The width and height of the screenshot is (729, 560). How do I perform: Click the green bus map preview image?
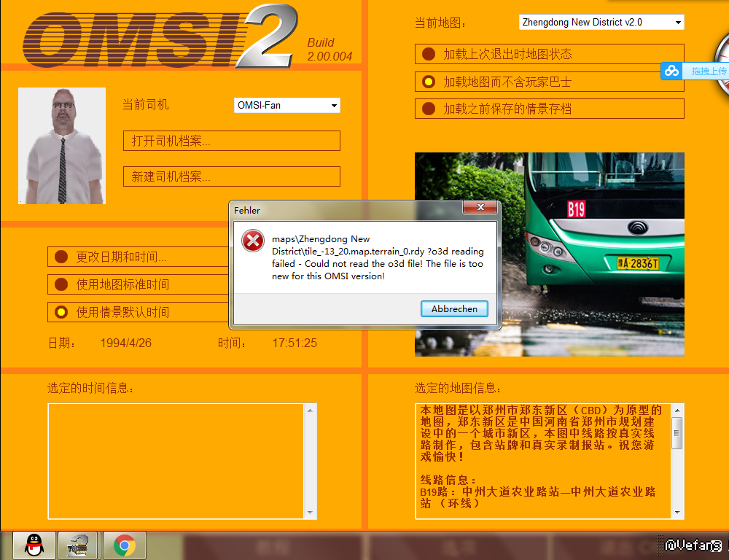tap(549, 254)
